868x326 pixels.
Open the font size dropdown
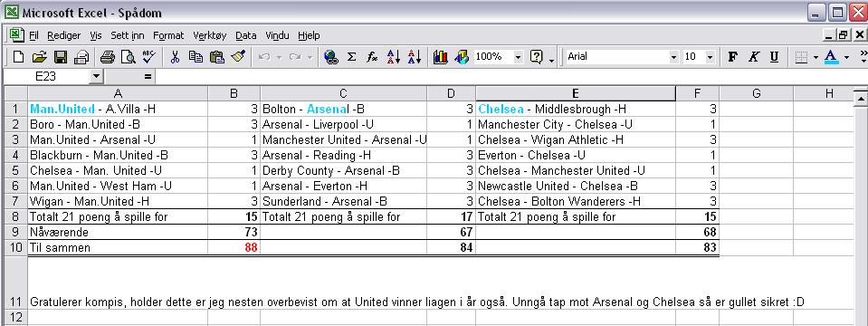(x=710, y=56)
